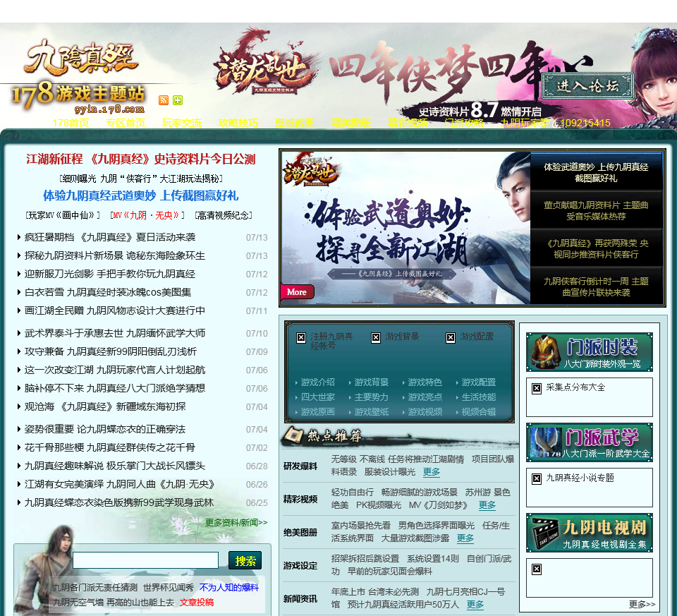
Task: Focus the search text input field
Action: click(145, 560)
